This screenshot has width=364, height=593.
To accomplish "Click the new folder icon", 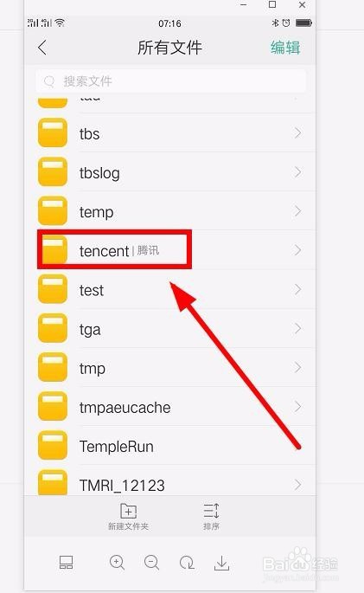I will (128, 511).
